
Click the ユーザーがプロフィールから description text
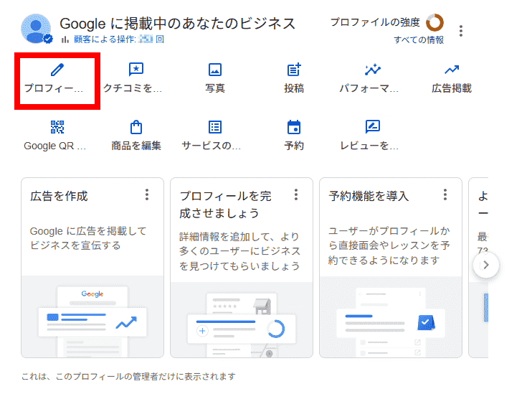[389, 245]
